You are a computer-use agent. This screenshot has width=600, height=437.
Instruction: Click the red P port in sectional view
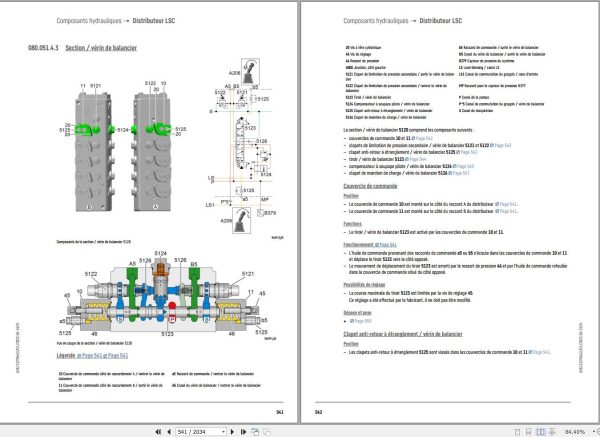tap(172, 313)
